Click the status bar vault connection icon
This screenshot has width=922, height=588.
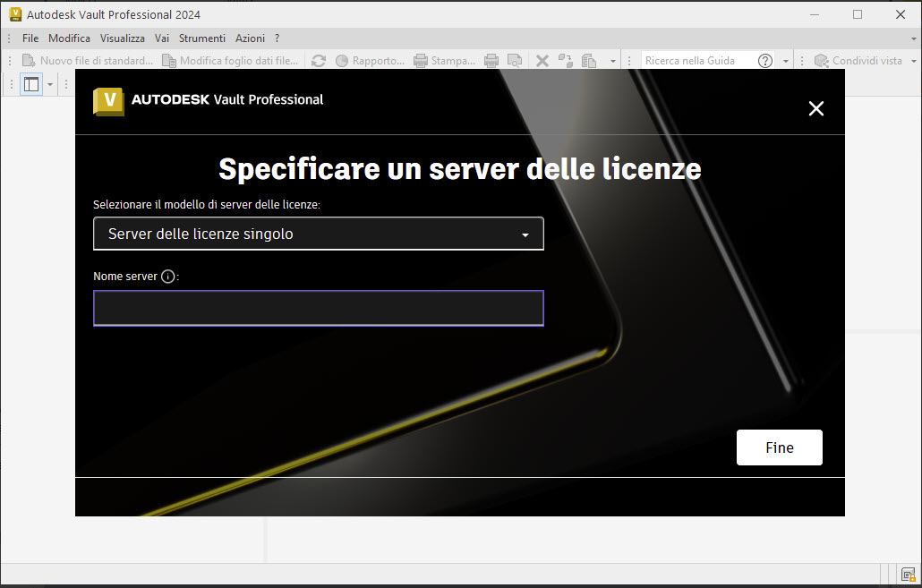[x=908, y=575]
